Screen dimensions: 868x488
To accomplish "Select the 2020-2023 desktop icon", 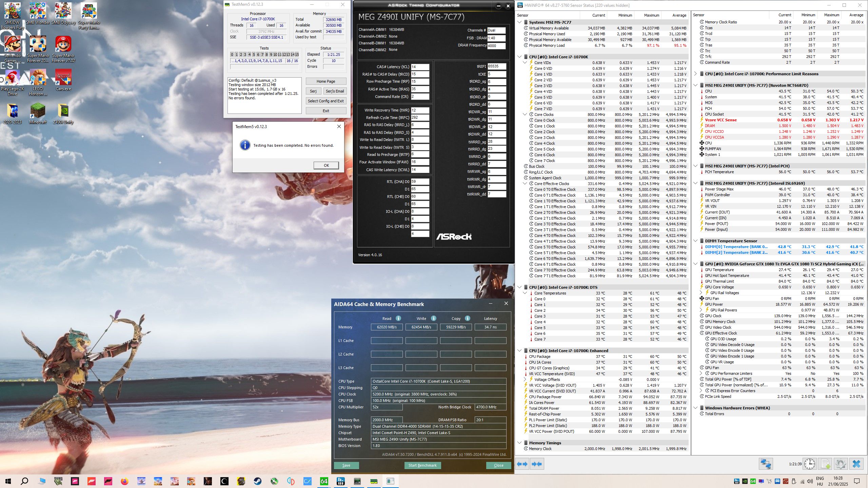I will 13,114.
